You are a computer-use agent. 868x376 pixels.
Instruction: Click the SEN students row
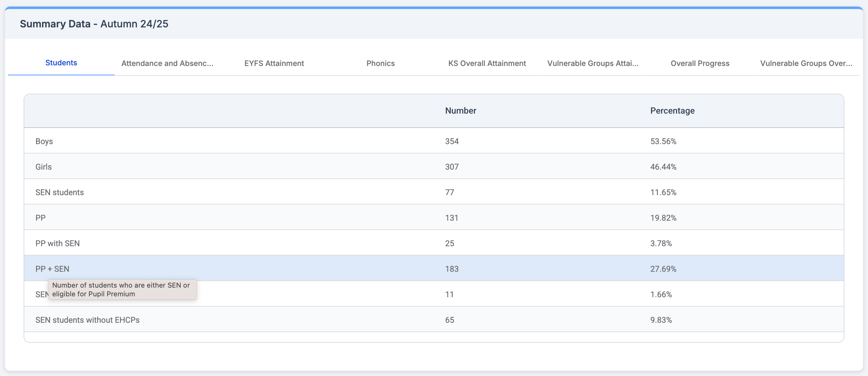pyautogui.click(x=60, y=193)
